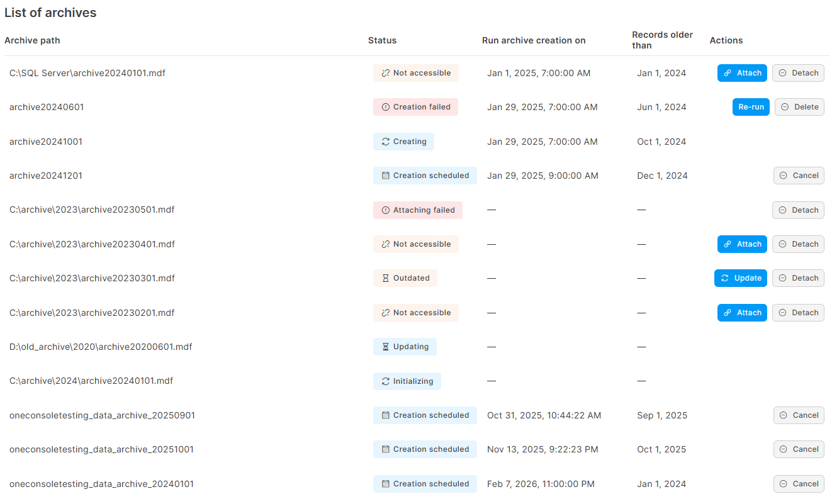Image resolution: width=832 pixels, height=504 pixels.
Task: Click Attach for C:\SQL Server\archive20240101.mdf
Action: (742, 73)
